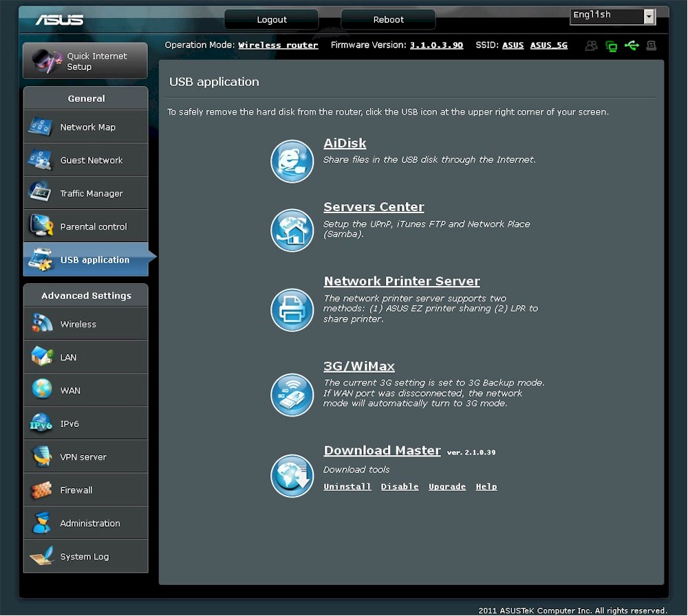This screenshot has height=616, width=688.
Task: Select USB application menu item
Action: pyautogui.click(x=85, y=260)
